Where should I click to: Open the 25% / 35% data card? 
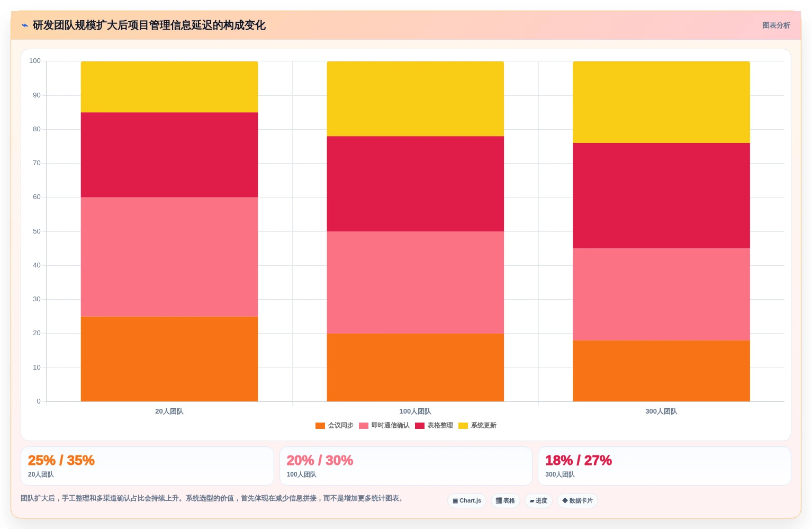point(147,466)
